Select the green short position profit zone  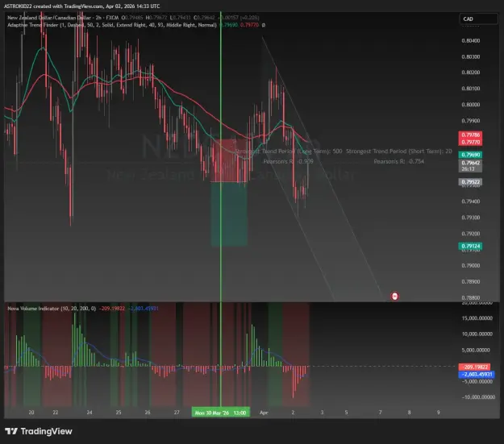[x=229, y=214]
